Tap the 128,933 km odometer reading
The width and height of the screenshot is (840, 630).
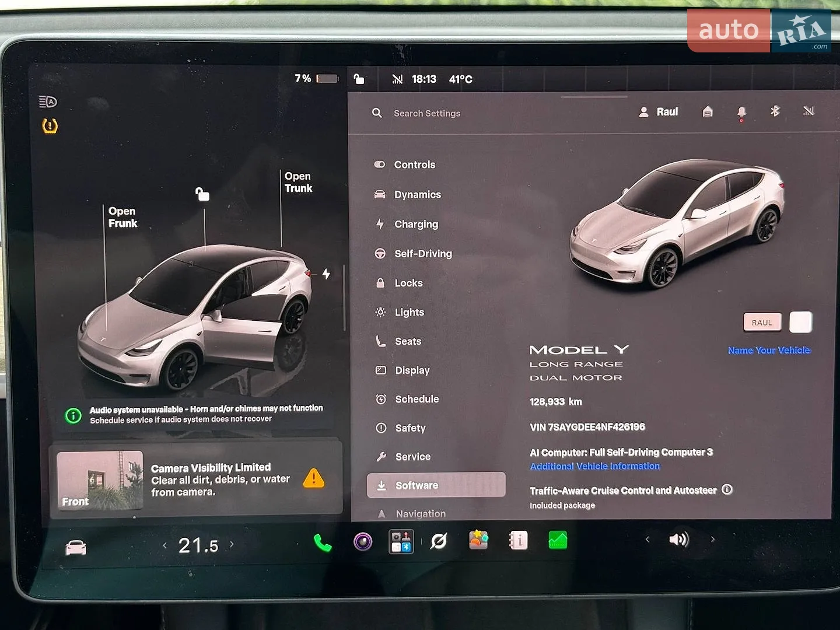tap(556, 401)
